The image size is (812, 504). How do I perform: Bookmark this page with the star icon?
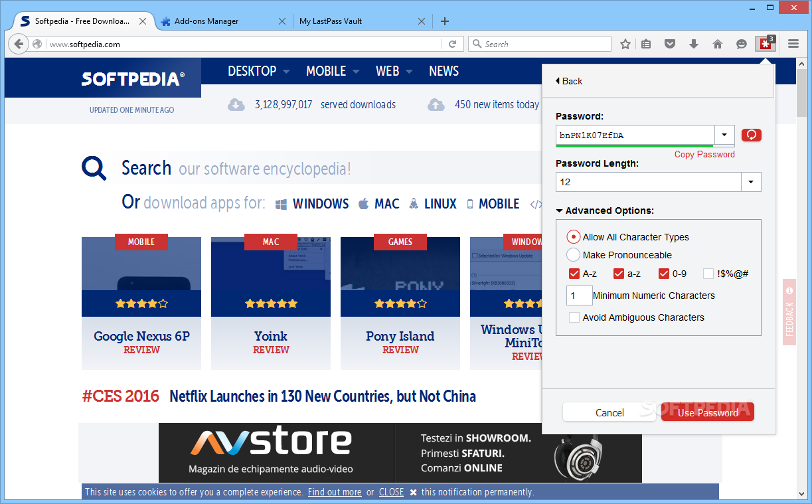pos(625,44)
